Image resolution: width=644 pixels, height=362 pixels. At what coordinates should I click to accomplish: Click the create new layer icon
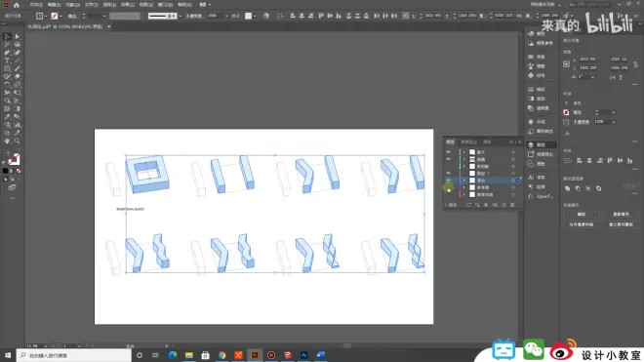point(503,205)
